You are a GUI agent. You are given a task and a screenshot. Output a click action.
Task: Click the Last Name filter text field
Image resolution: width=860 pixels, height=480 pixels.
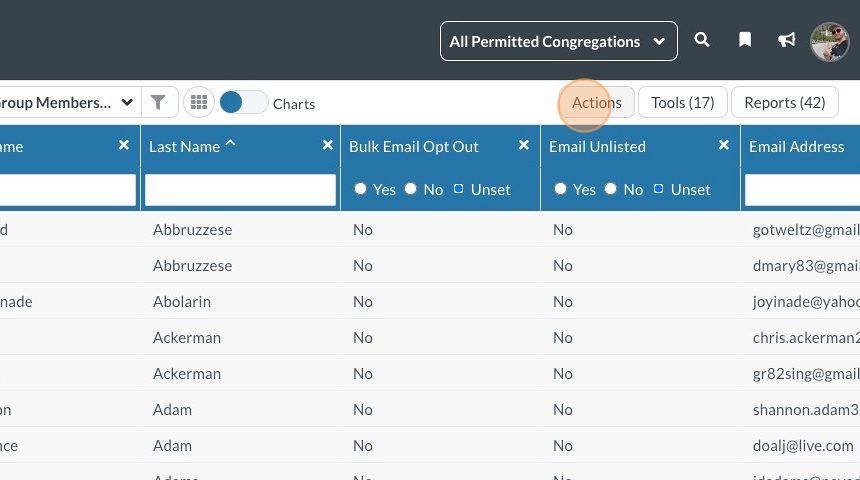240,190
